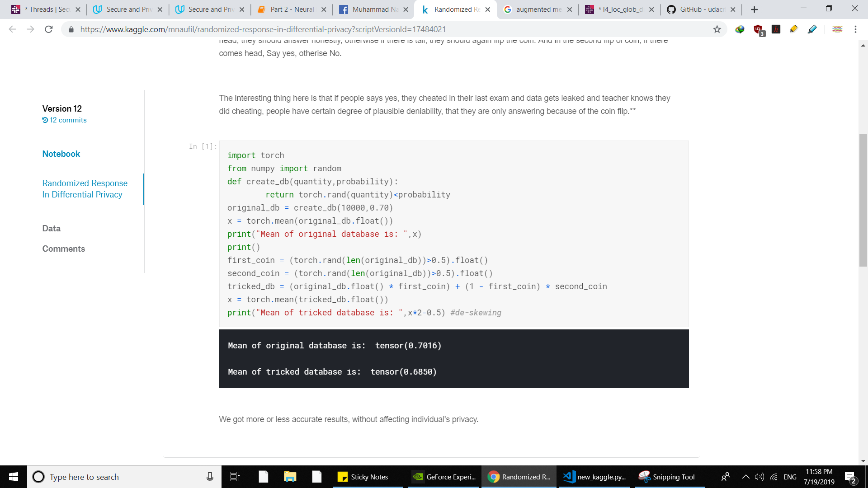Show hidden system tray icons
Image resolution: width=868 pixels, height=488 pixels.
(745, 477)
